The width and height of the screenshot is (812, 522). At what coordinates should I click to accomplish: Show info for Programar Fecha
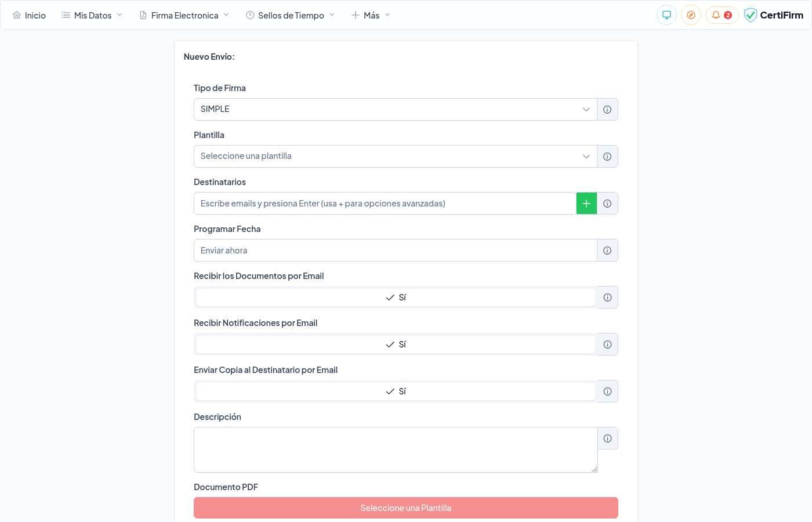(607, 251)
